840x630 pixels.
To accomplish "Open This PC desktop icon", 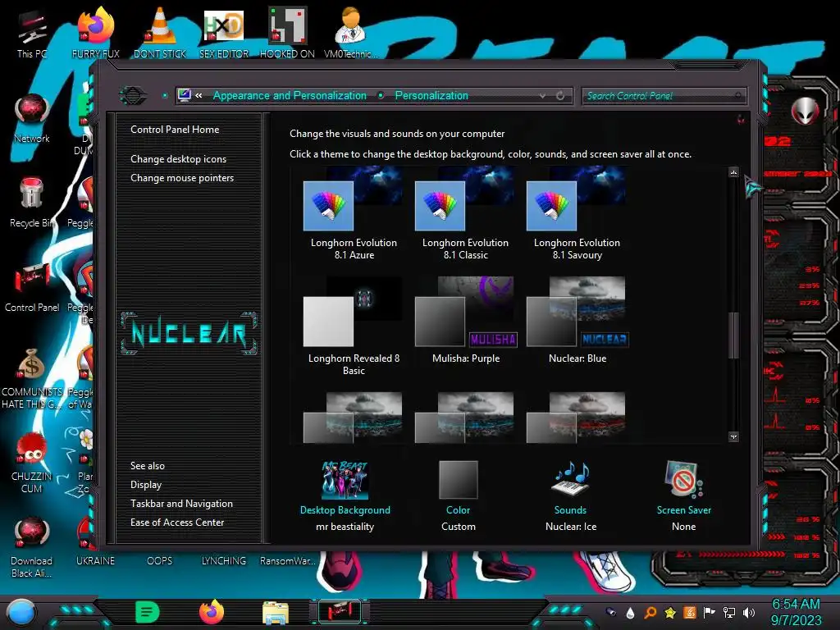I will (32, 33).
